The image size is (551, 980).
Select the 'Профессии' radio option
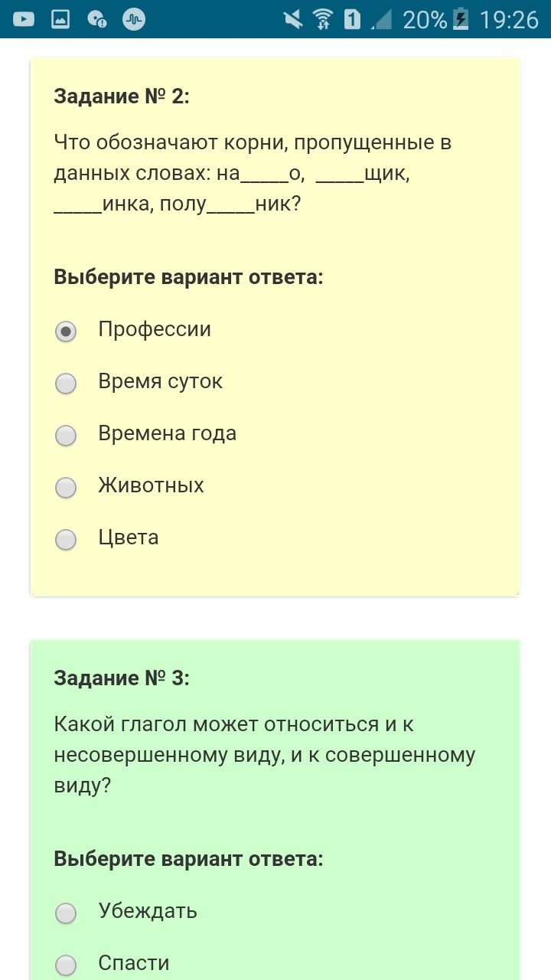[x=67, y=331]
